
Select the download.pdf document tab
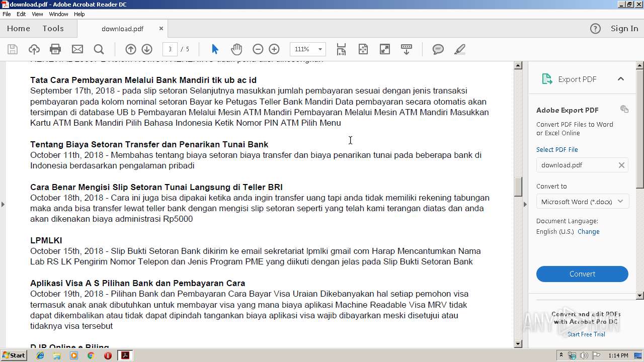(x=122, y=29)
